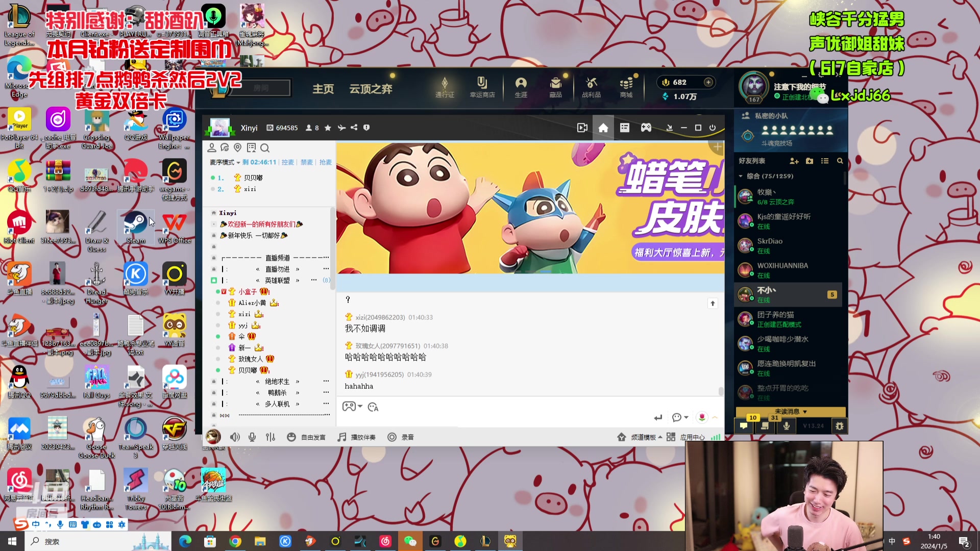This screenshot has width=980, height=551.
Task: Open options dots for 英雄联盟 channel
Action: 314,280
